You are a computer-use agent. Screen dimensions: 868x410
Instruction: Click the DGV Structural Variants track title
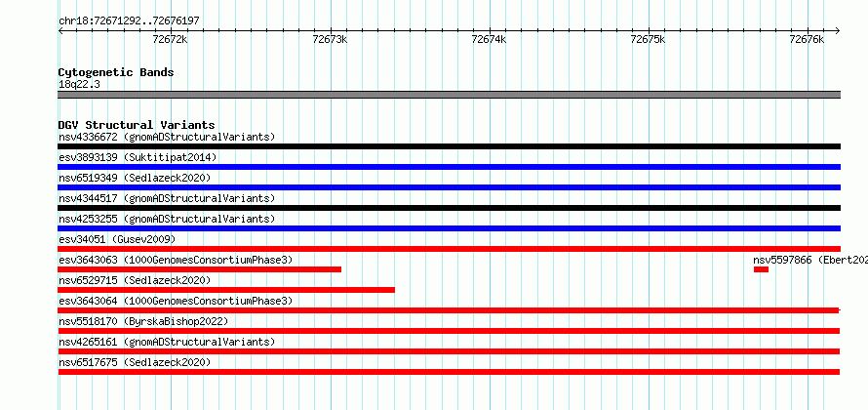137,125
